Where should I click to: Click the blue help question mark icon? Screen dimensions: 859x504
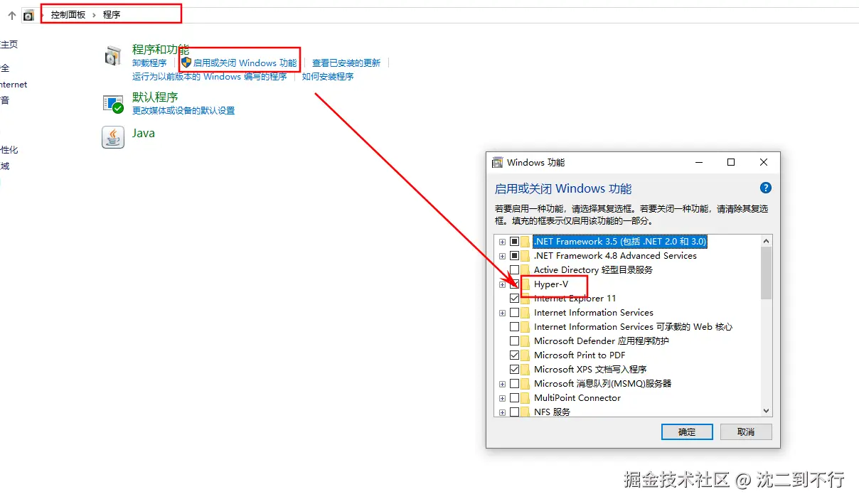pos(765,188)
